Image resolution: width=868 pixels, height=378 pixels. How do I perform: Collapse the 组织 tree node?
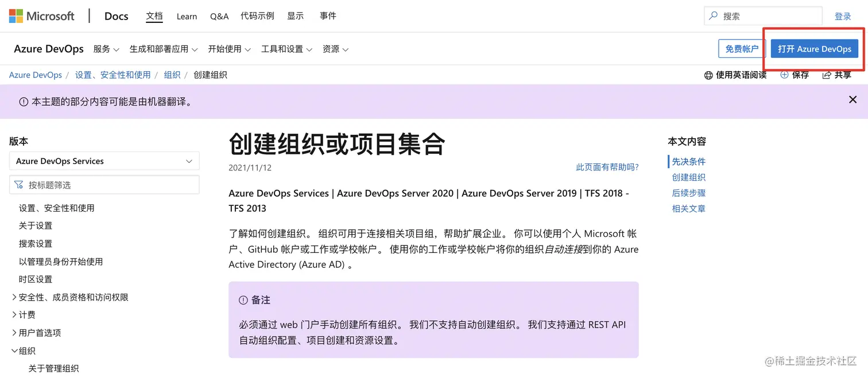coord(14,350)
